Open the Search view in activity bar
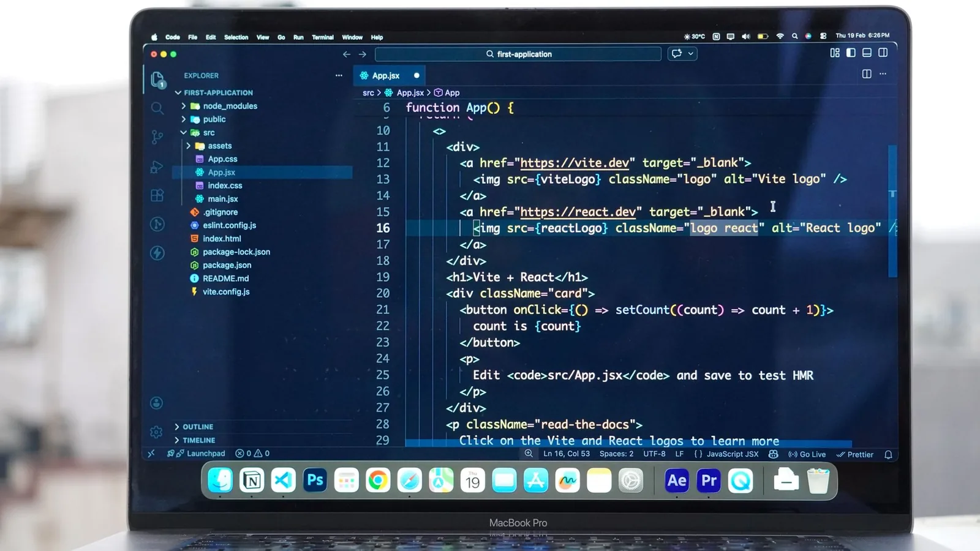980x551 pixels. pos(157,108)
